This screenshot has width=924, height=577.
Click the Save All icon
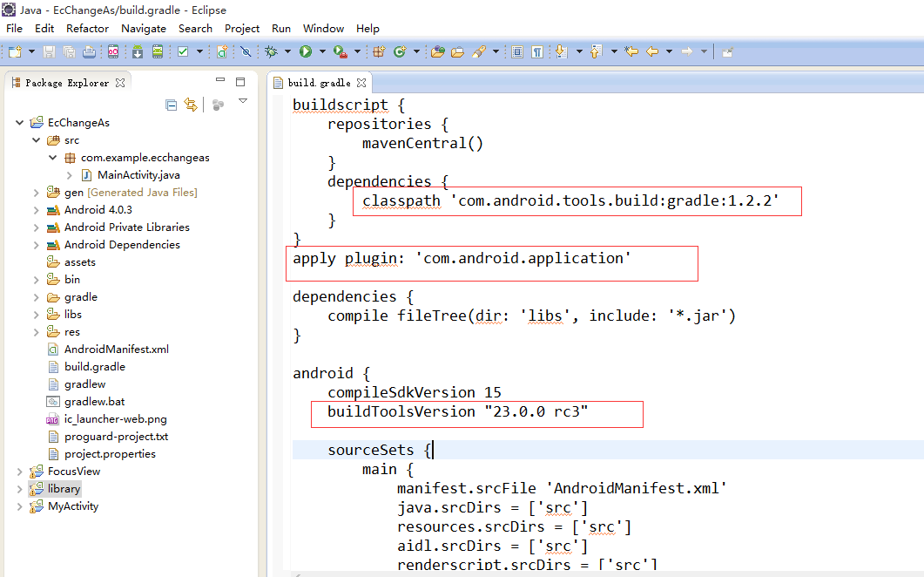coord(69,52)
